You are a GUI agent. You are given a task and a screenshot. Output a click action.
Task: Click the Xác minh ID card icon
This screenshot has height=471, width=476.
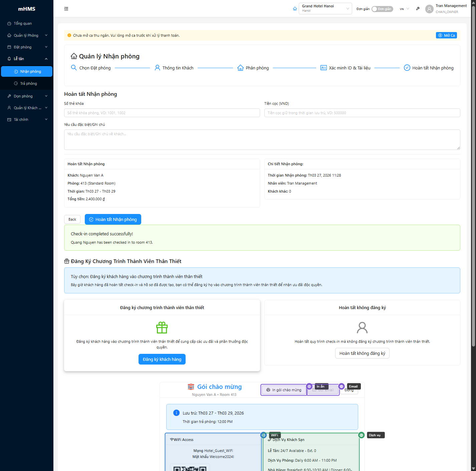click(323, 68)
